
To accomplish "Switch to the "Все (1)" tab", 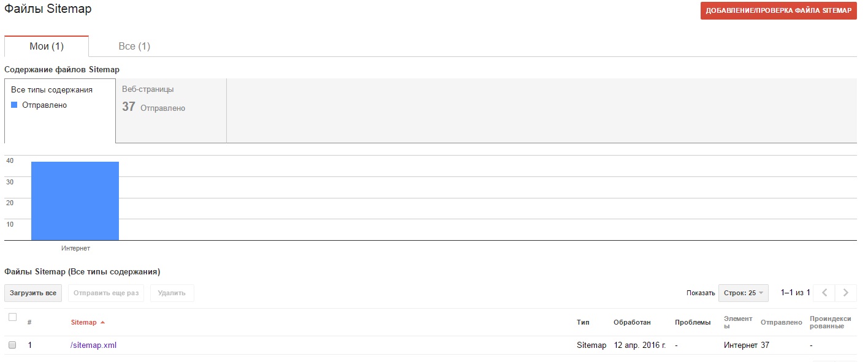I will (134, 47).
